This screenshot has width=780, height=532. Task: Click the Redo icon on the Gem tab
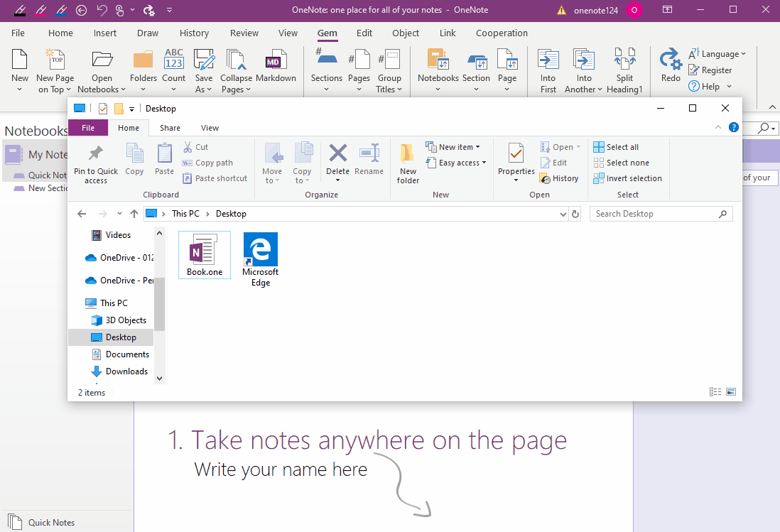(668, 67)
